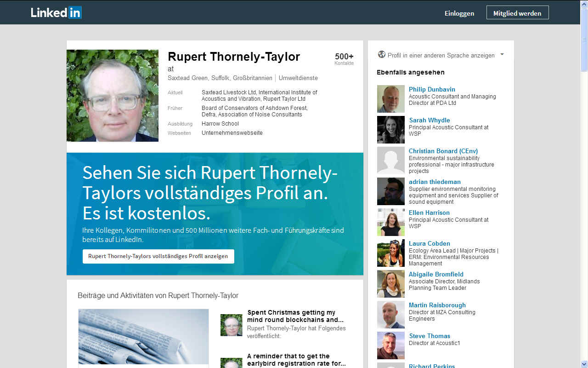The image size is (588, 368).
Task: Open Sarah Whydle's profile name link
Action: click(x=430, y=120)
